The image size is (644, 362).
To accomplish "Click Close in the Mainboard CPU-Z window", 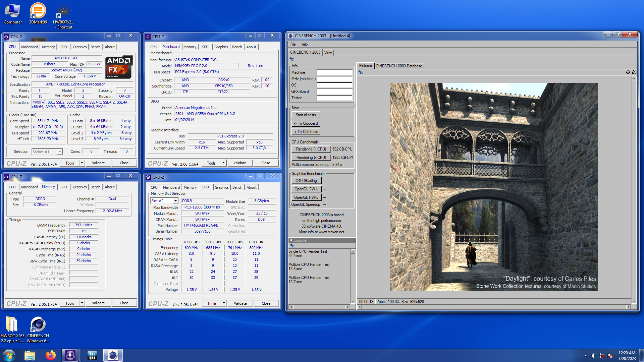I will [266, 163].
